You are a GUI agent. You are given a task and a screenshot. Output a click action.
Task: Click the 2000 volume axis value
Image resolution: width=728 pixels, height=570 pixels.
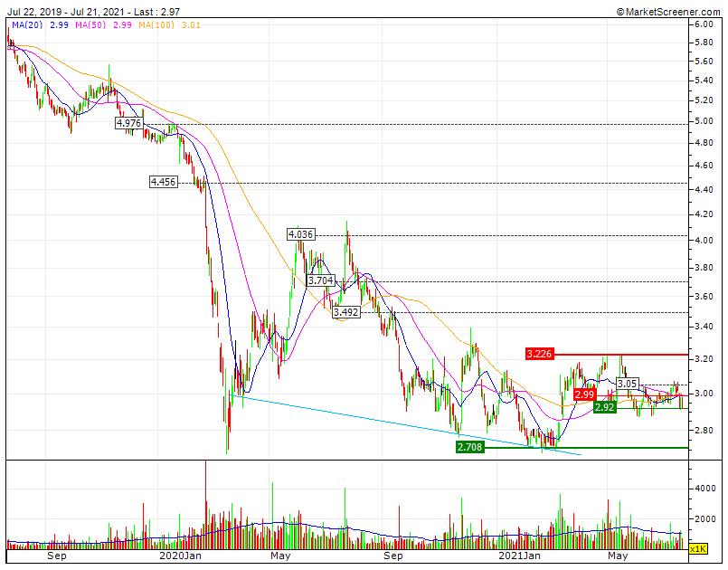pos(705,519)
